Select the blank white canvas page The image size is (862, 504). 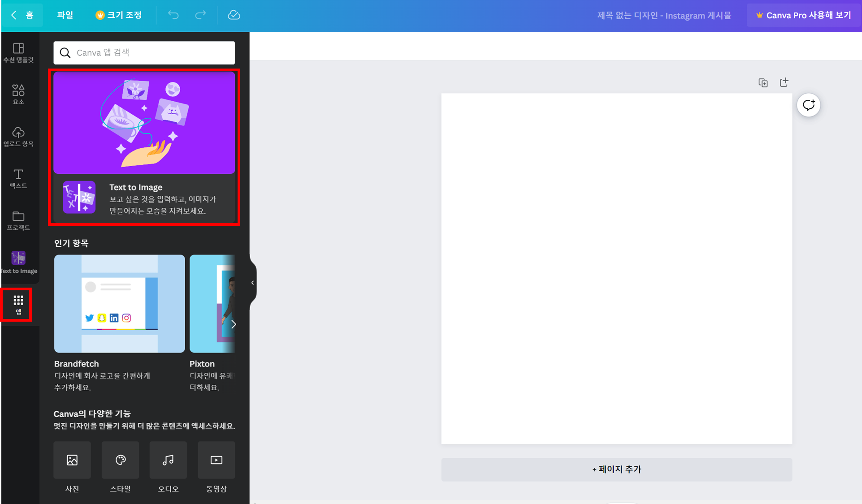coord(617,269)
